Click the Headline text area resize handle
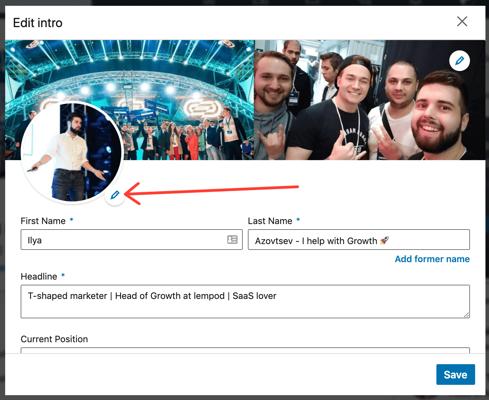489x400 pixels. click(x=466, y=314)
